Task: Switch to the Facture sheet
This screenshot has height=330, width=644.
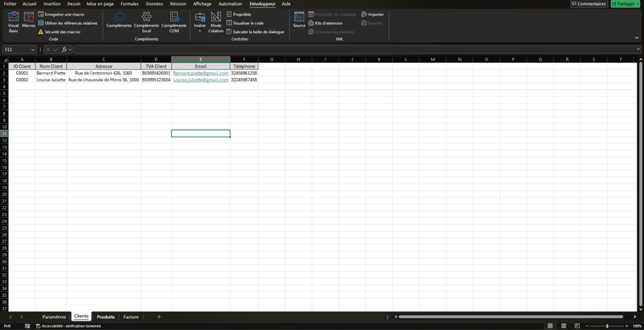Action: [131, 316]
